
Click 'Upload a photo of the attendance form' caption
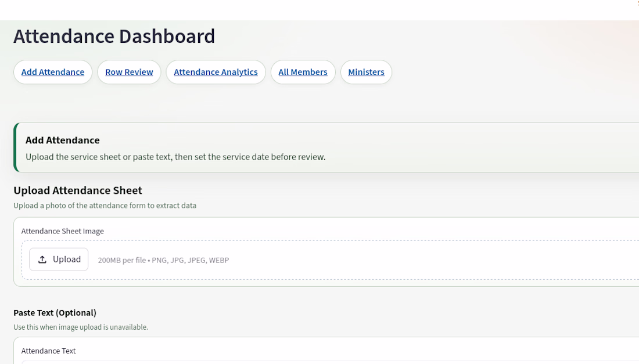pyautogui.click(x=105, y=206)
